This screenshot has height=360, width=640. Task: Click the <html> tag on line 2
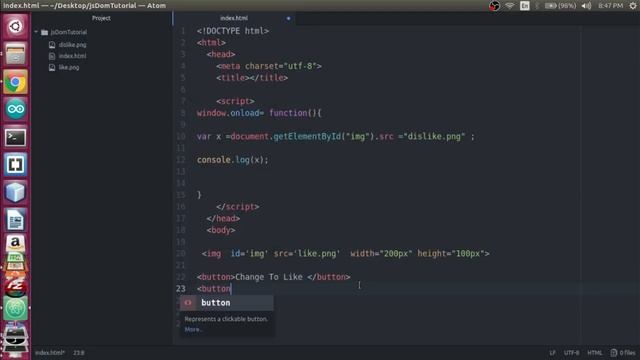tap(211, 43)
